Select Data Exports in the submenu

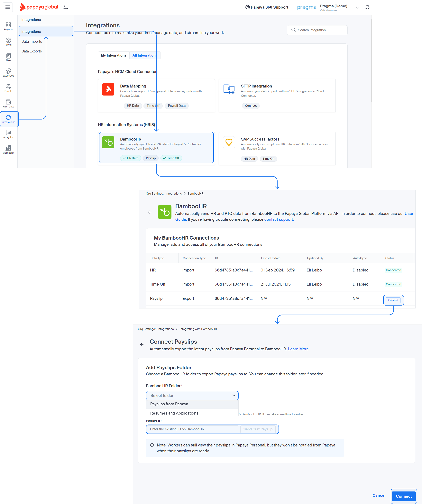pyautogui.click(x=32, y=51)
